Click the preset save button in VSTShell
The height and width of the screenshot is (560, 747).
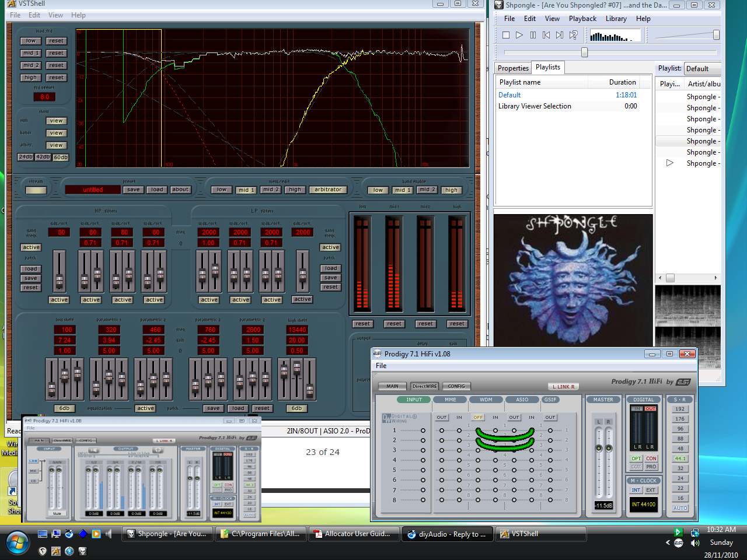[x=133, y=190]
